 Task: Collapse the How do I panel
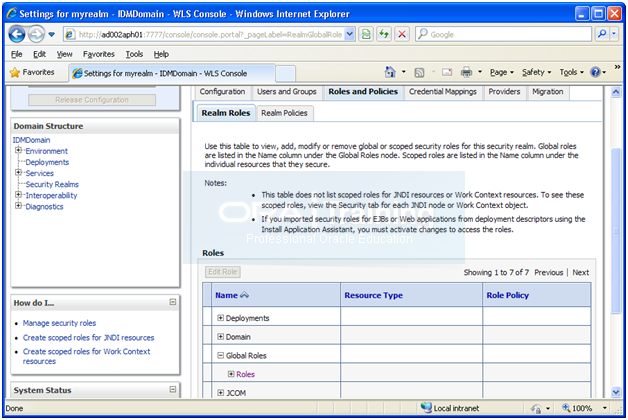[173, 302]
